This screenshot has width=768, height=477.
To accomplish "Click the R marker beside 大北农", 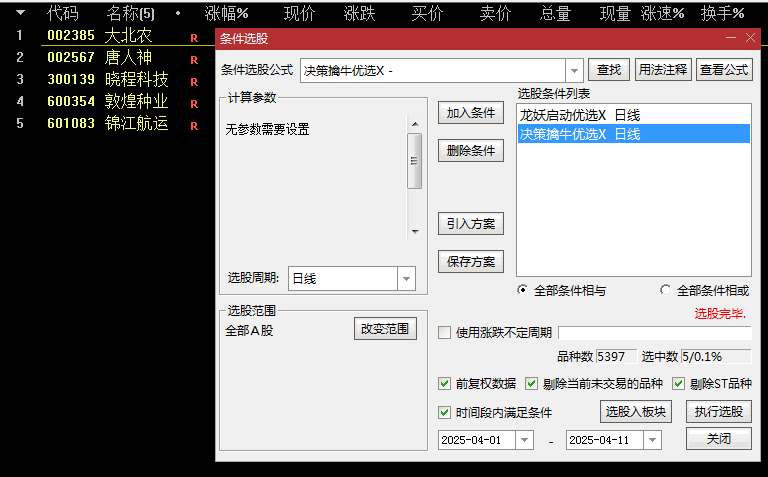I will (194, 38).
